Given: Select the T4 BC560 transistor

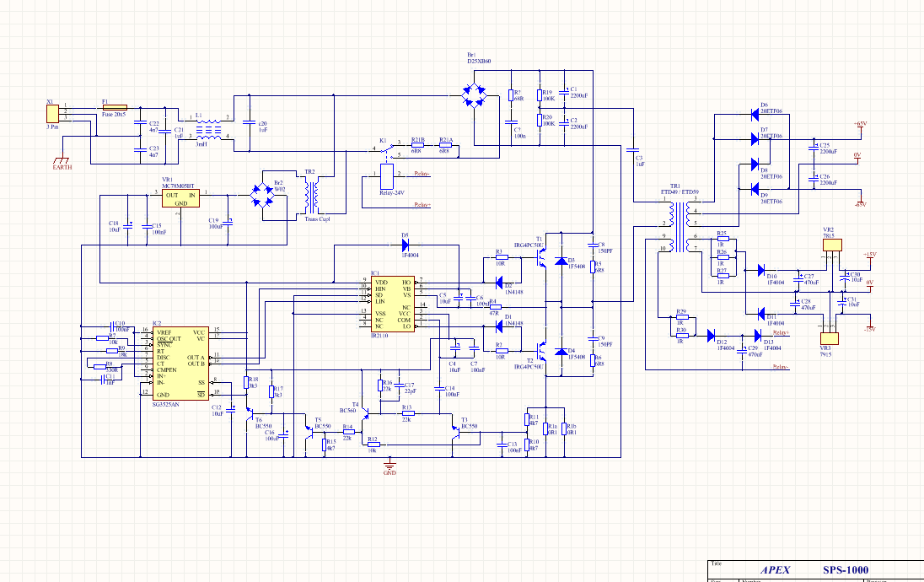Looking at the screenshot, I should point(365,414).
